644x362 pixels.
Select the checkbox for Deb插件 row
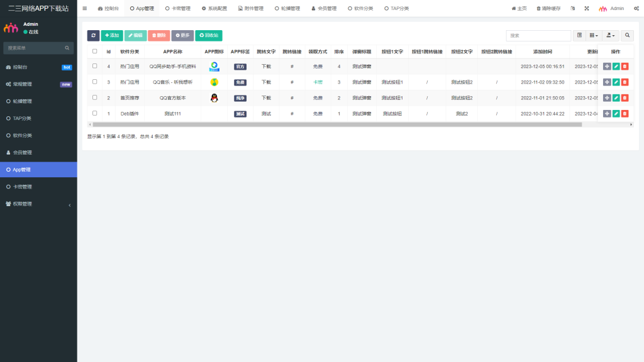coord(95,113)
